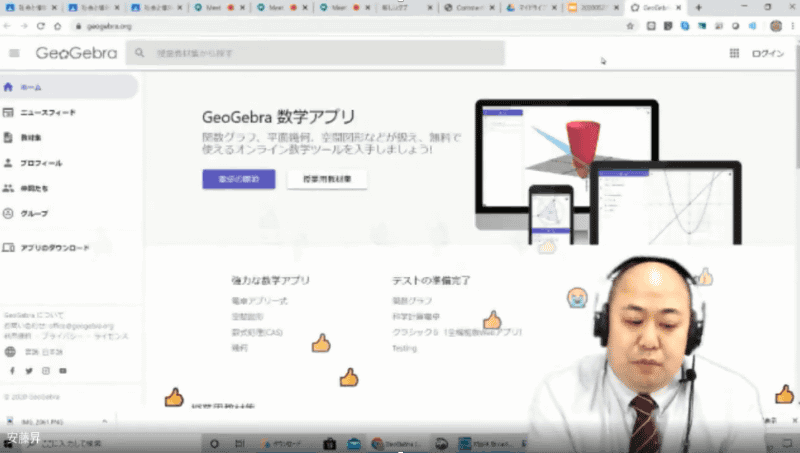Open the GeoGebra hamburger menu
Image resolution: width=800 pixels, height=453 pixels.
(14, 53)
